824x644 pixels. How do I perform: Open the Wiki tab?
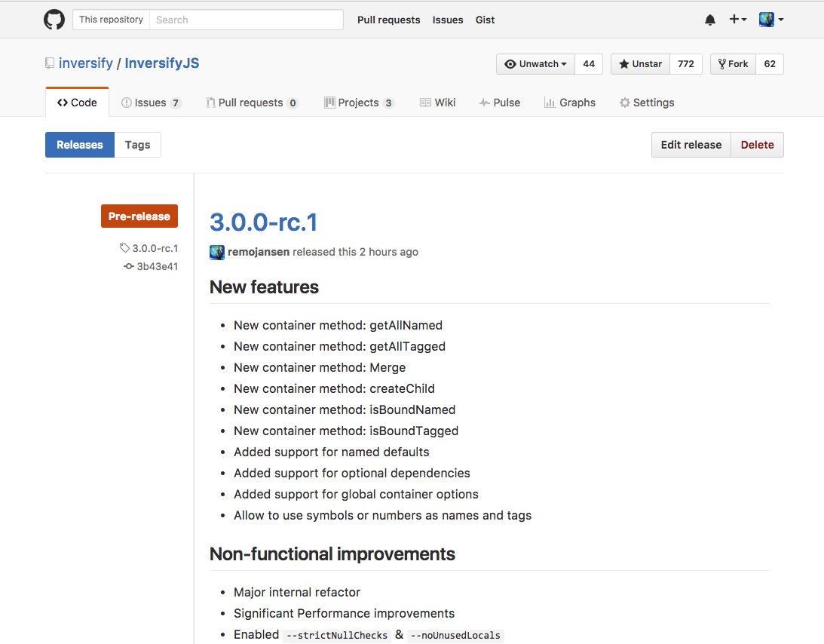[438, 103]
